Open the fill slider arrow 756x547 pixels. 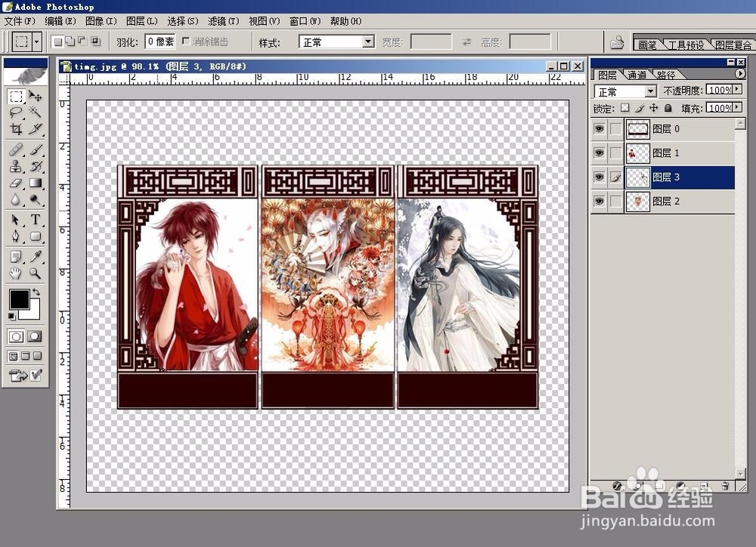pos(737,107)
